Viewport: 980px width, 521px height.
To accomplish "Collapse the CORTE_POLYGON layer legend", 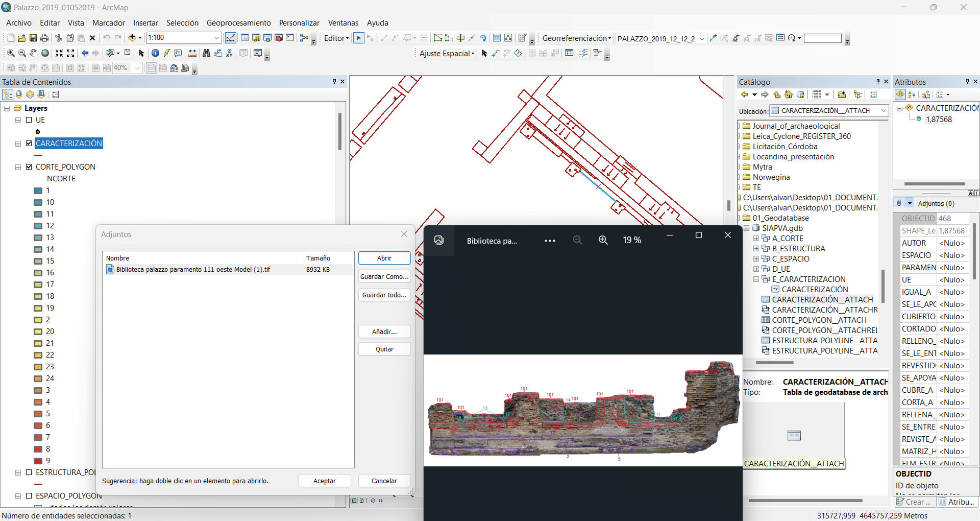I will point(18,167).
